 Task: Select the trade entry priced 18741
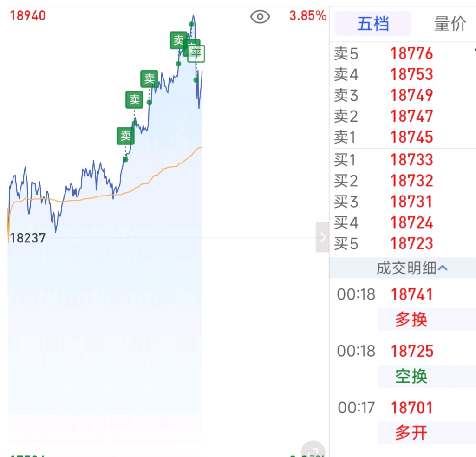pyautogui.click(x=411, y=294)
